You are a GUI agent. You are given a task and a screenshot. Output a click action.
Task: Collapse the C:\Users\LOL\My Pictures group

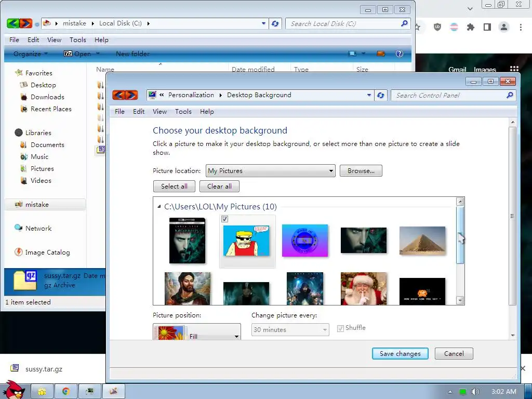pyautogui.click(x=159, y=206)
